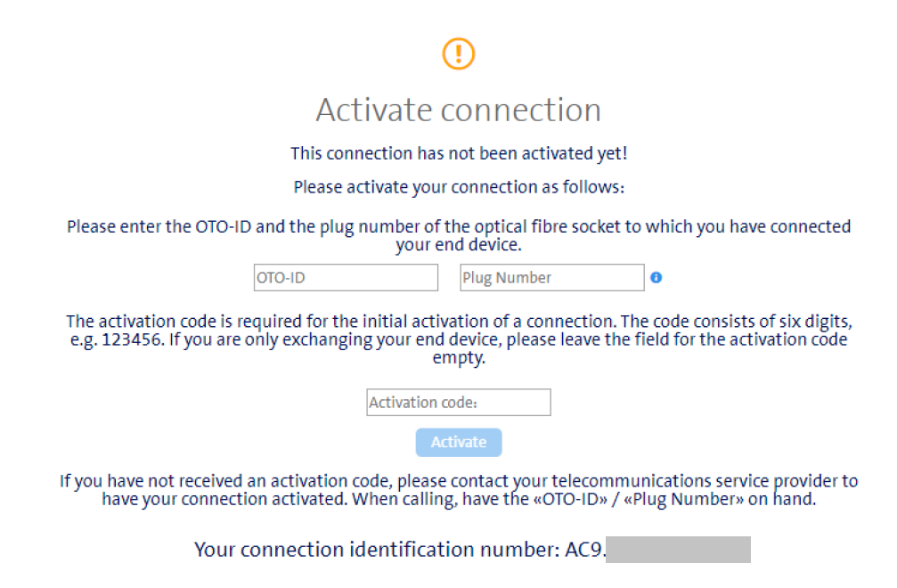Click the example code 123456 in the text
Image resolution: width=897 pixels, height=588 pixels.
[133, 339]
